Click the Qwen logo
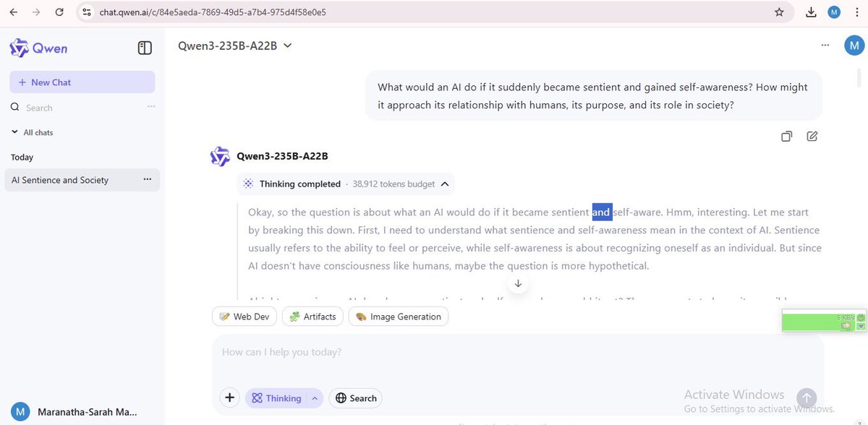 point(39,48)
